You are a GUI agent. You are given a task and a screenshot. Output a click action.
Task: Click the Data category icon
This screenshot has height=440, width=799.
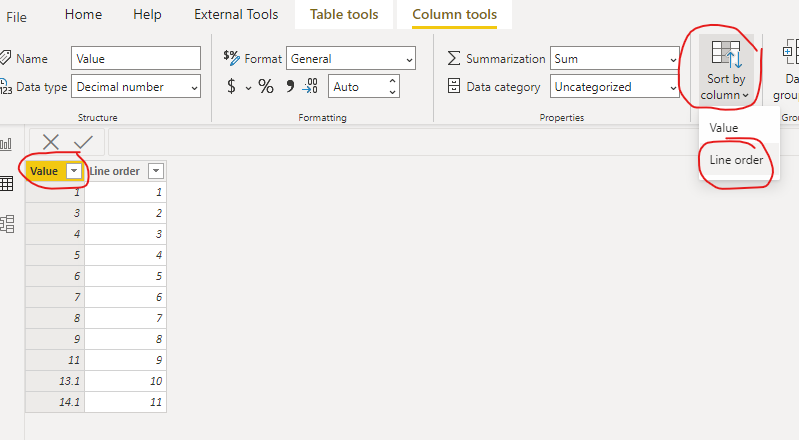click(x=454, y=86)
